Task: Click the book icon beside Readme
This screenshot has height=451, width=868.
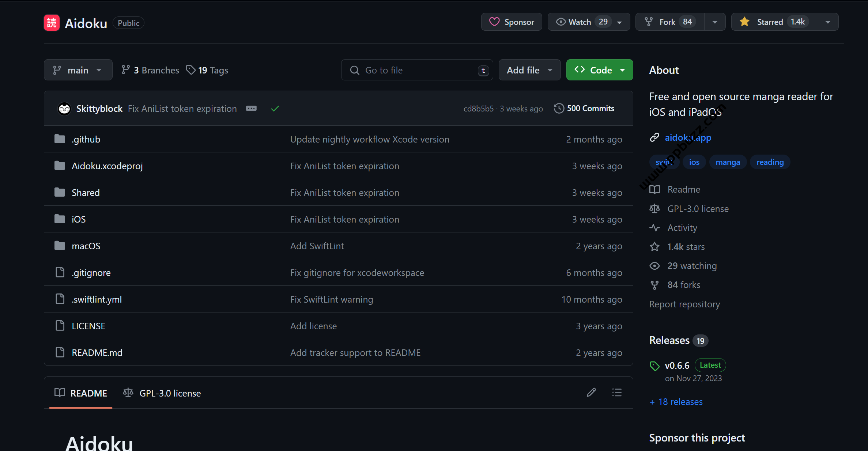Action: point(654,189)
